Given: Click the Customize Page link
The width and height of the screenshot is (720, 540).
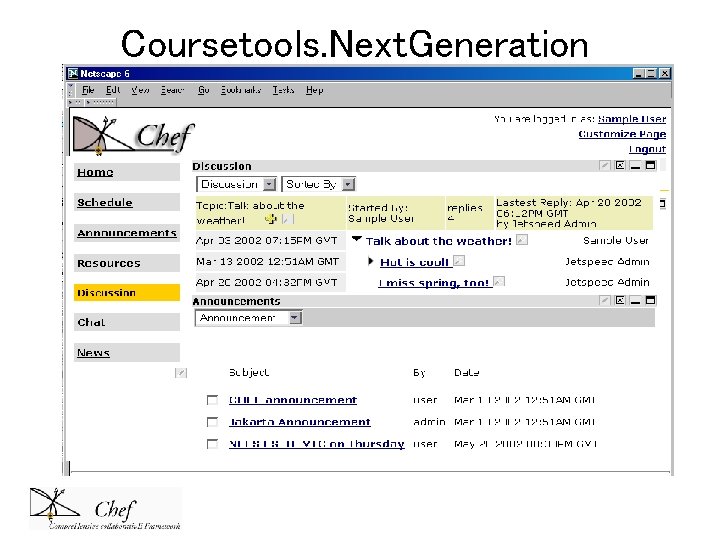Looking at the screenshot, I should (x=622, y=134).
